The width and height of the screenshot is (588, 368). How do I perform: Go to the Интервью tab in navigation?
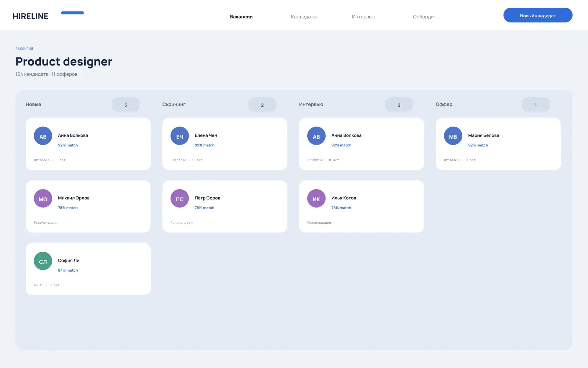(363, 17)
